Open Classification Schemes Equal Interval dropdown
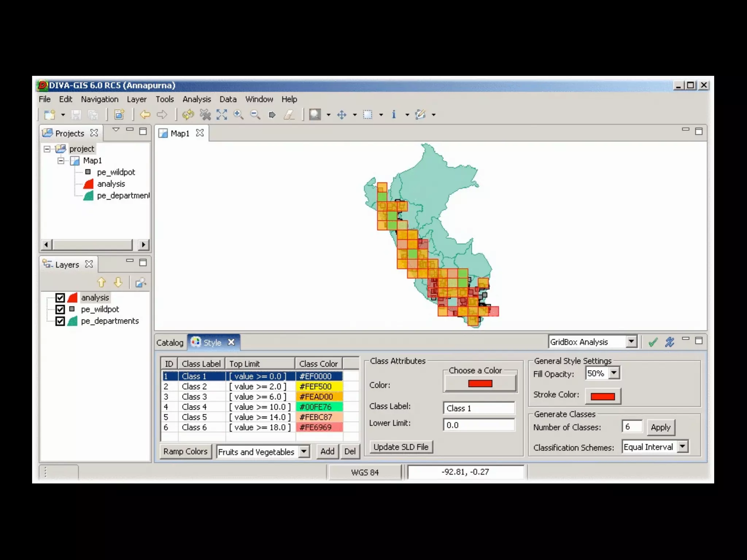The width and height of the screenshot is (747, 560). tap(682, 446)
